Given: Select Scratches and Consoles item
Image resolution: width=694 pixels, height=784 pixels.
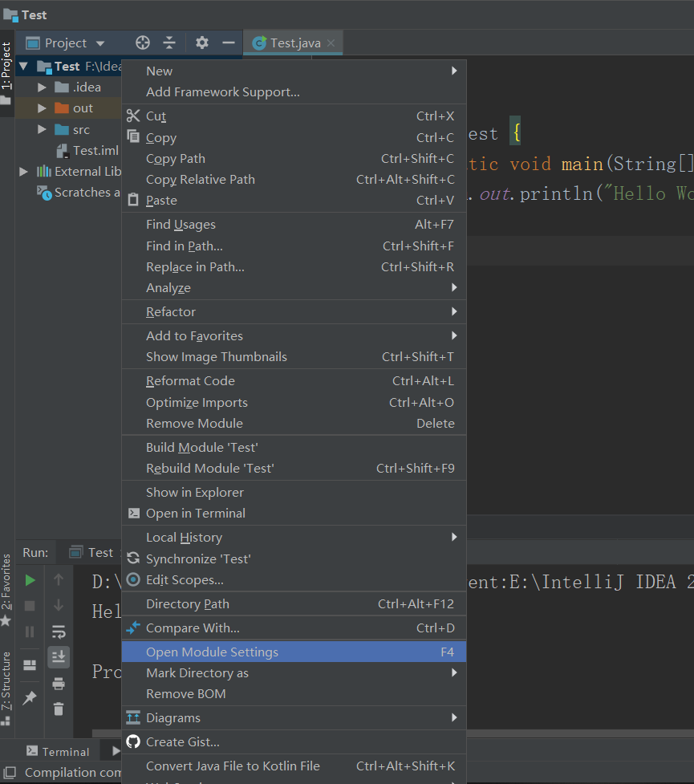Looking at the screenshot, I should pyautogui.click(x=79, y=193).
